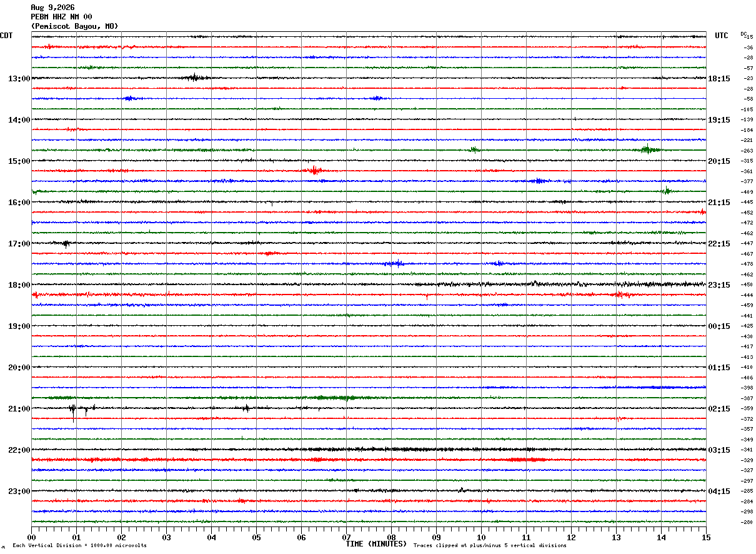Image resolution: width=756 pixels, height=554 pixels.
Task: Click the 21:00 CDT time label
Action: [19, 409]
